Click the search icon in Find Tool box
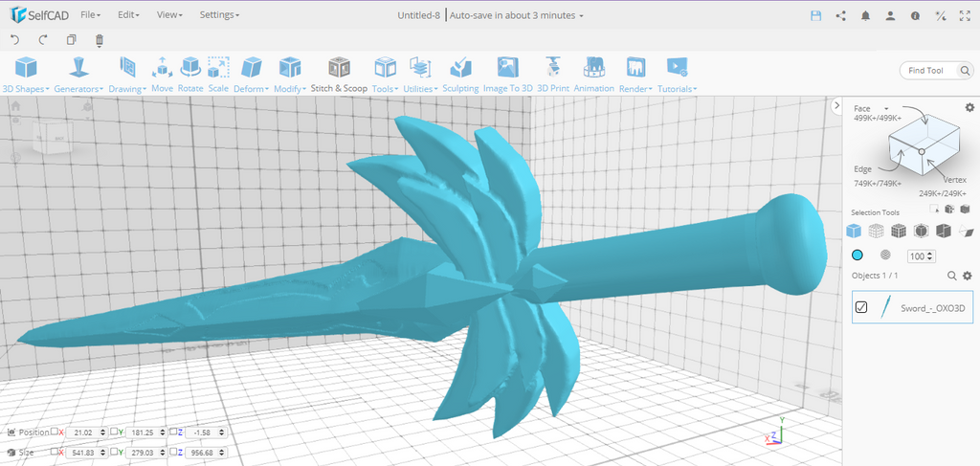 (965, 71)
